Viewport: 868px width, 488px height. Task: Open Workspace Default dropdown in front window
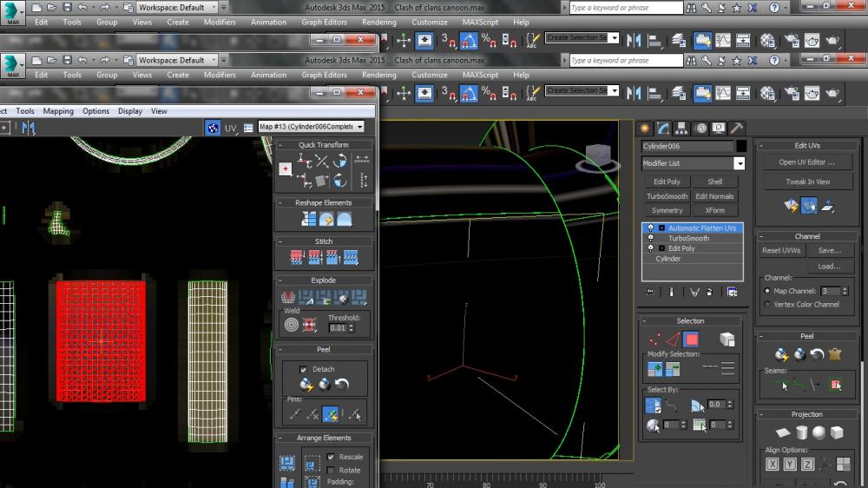[177, 60]
